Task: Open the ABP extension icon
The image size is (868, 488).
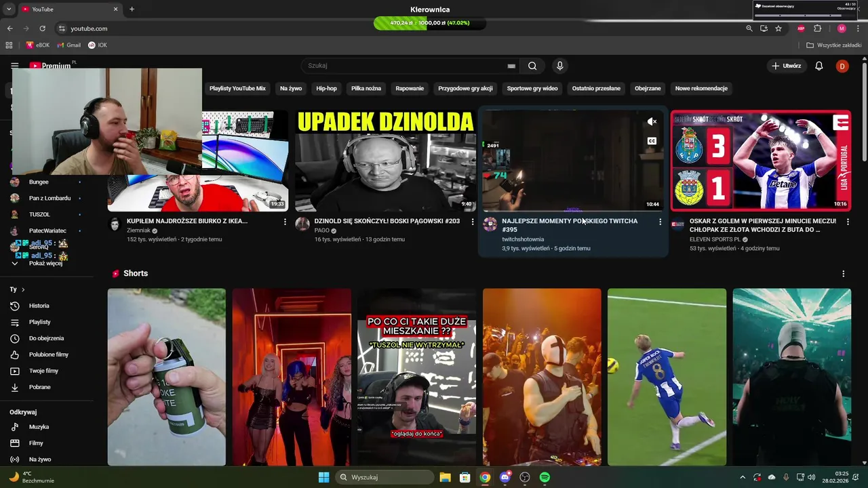Action: tap(801, 28)
